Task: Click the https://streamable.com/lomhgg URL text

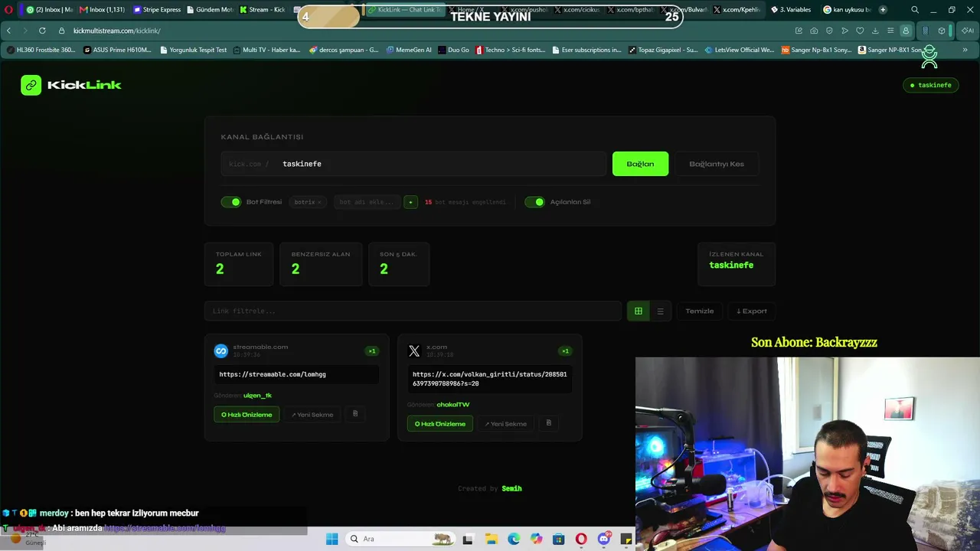Action: (273, 374)
